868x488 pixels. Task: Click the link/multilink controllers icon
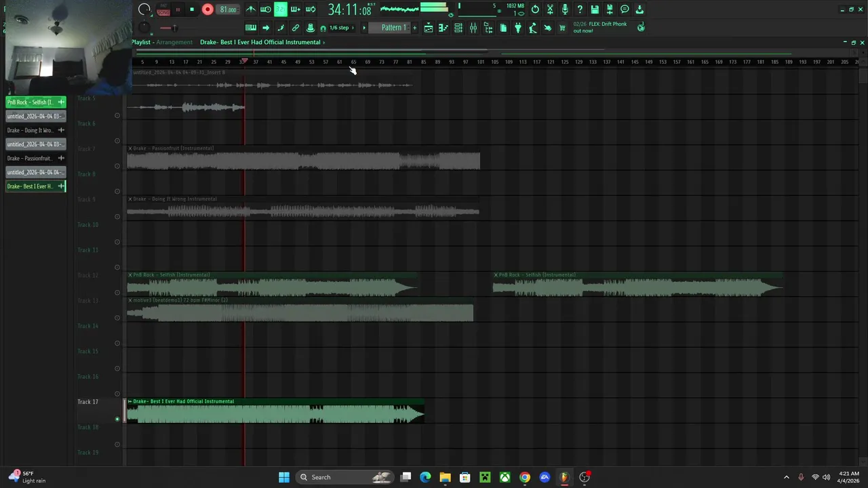coord(296,28)
